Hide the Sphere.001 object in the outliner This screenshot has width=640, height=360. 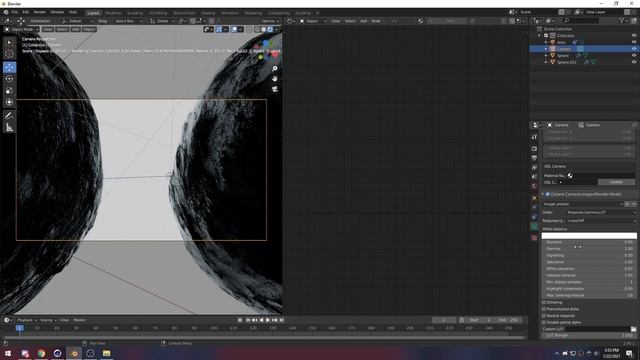(x=634, y=62)
